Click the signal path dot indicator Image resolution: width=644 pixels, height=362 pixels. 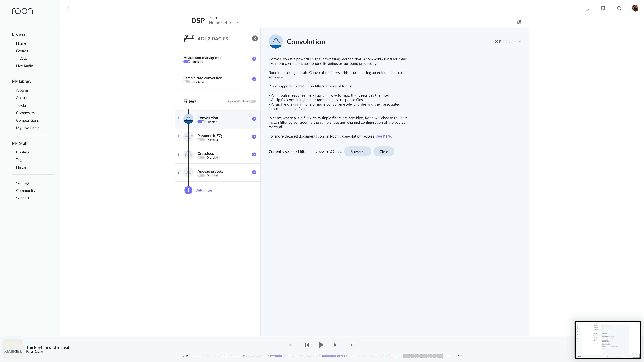click(290, 345)
